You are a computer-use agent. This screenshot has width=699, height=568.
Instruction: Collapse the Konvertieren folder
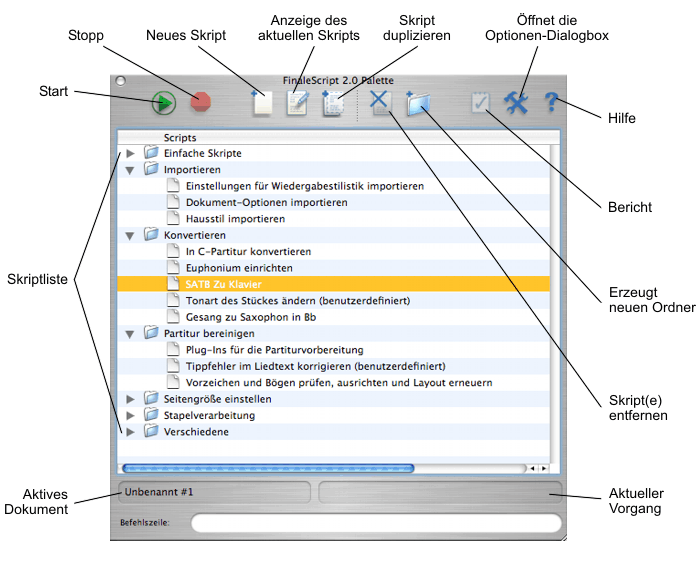[x=130, y=236]
